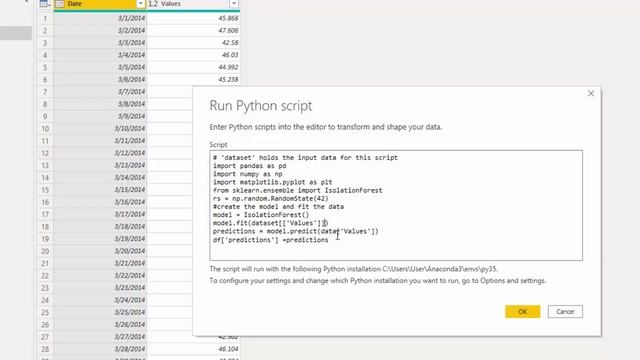640x360 pixels.
Task: Click script line 'model = IsolationForest()'
Action: click(x=261, y=215)
